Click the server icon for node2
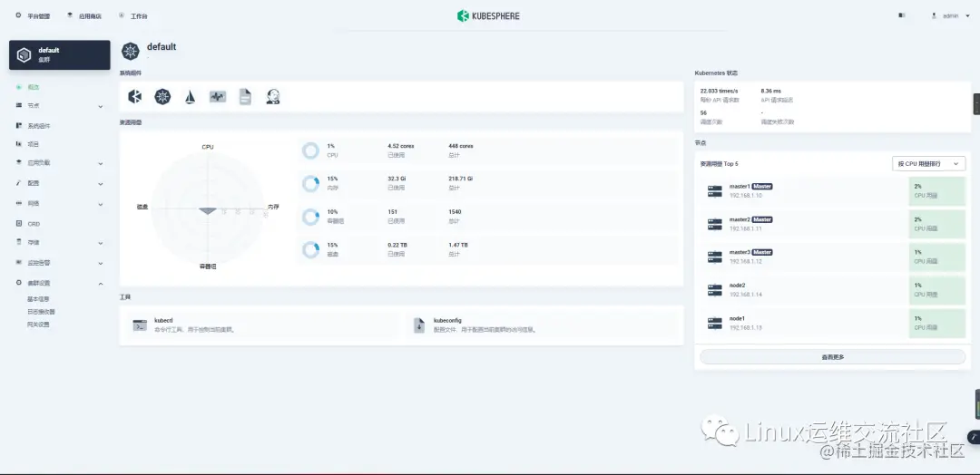Image resolution: width=980 pixels, height=475 pixels. [x=714, y=290]
